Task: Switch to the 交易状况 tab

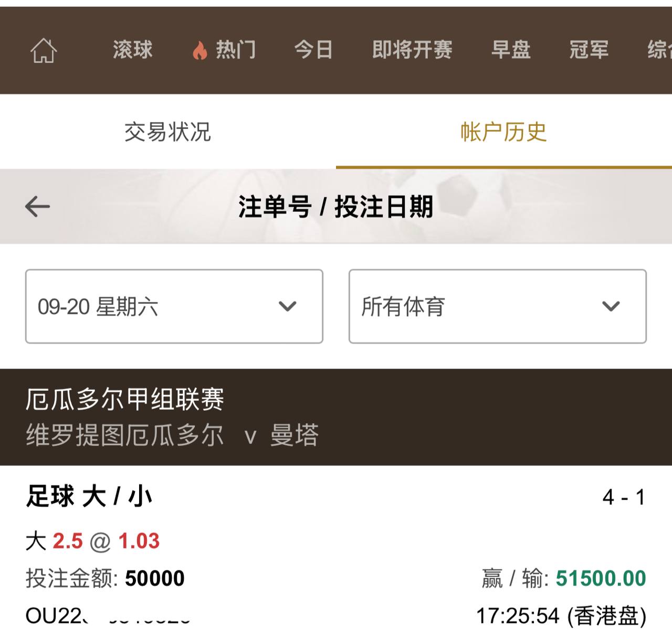Action: tap(167, 132)
